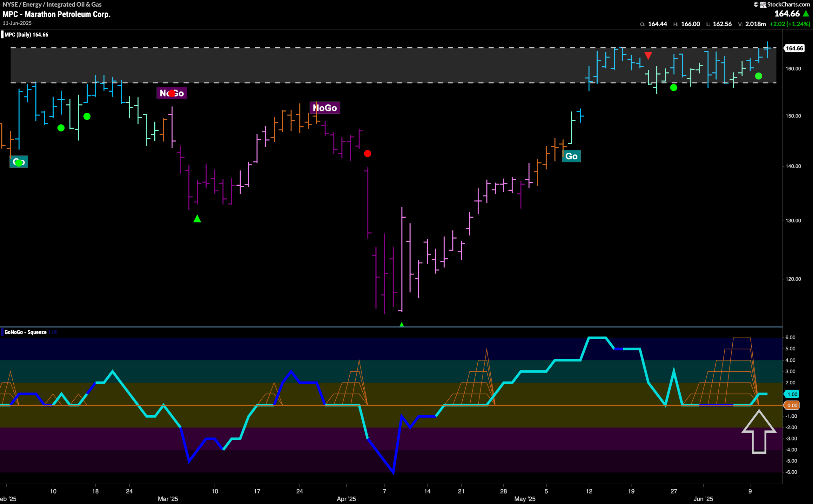The height and width of the screenshot is (504, 813).
Task: Click the red dot marker in early April
Action: [x=367, y=153]
